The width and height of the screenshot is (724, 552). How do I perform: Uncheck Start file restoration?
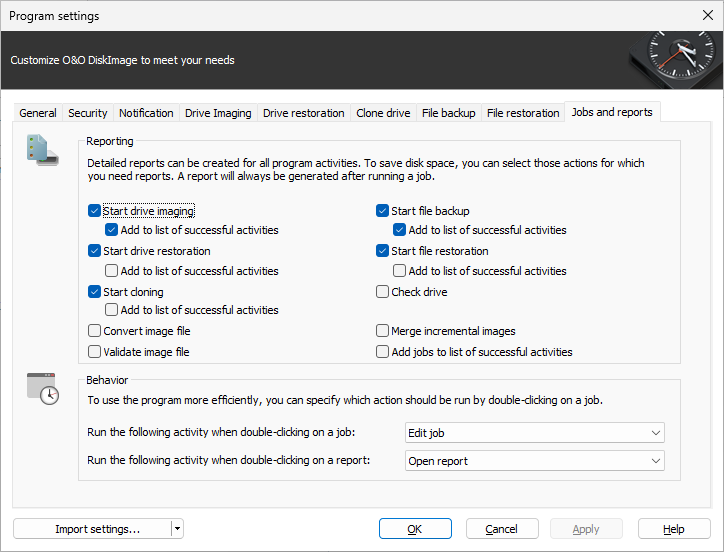coord(382,251)
